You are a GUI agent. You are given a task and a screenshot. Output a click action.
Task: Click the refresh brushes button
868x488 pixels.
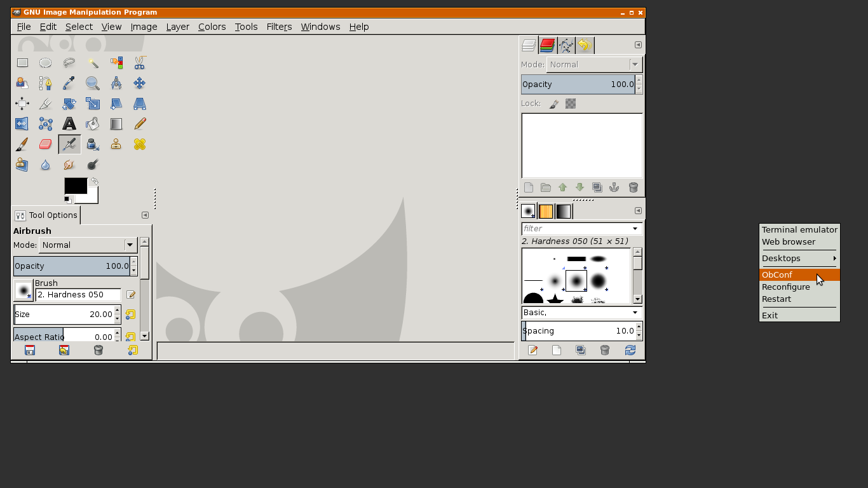click(x=630, y=350)
